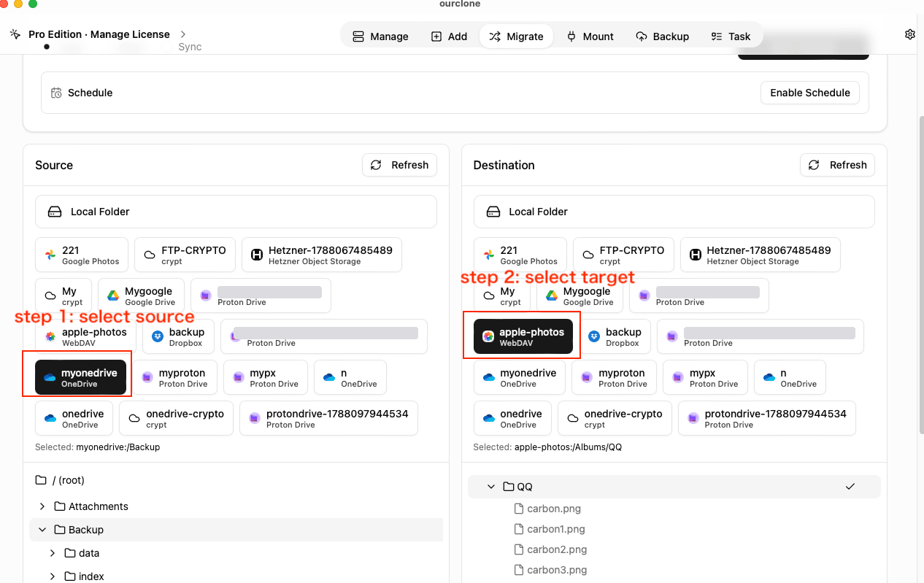Click Google Drive icon of Source Mygoogle
The width and height of the screenshot is (924, 583).
(113, 296)
